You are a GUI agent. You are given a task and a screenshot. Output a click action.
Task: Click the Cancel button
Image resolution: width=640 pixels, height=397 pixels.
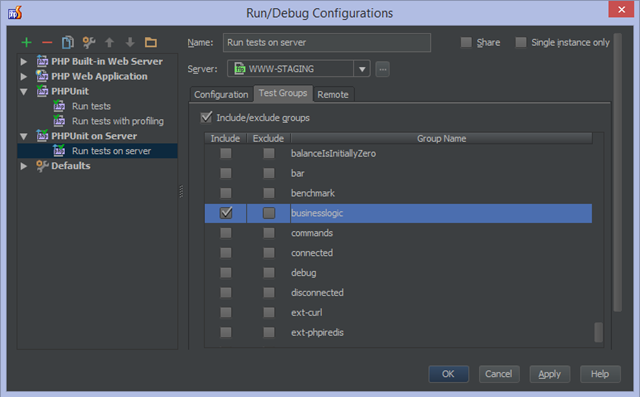499,374
